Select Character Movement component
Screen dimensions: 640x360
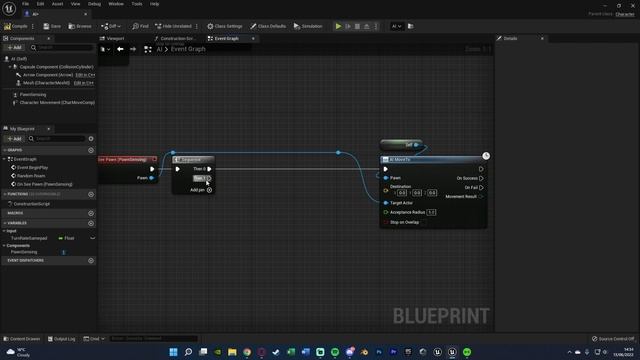[57, 102]
